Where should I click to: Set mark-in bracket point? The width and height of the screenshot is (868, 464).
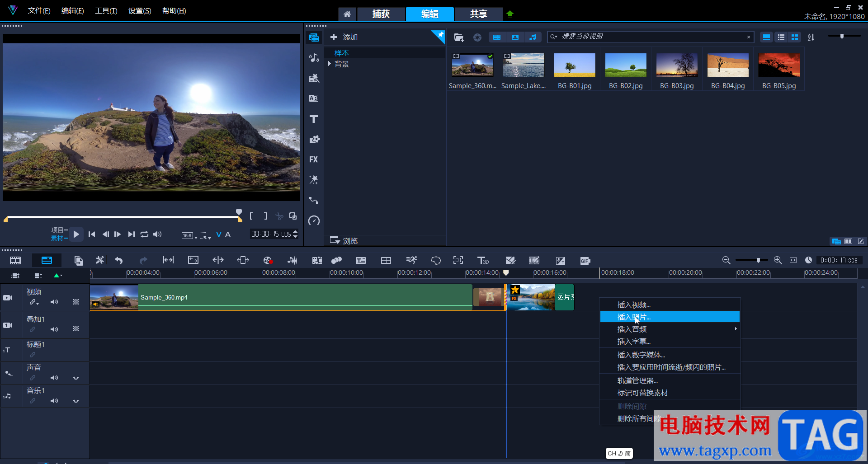click(251, 216)
